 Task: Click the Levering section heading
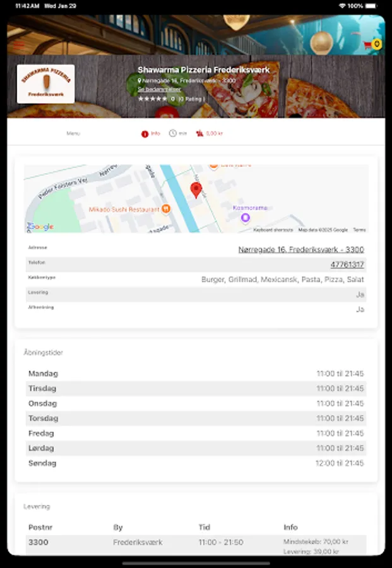tap(37, 506)
